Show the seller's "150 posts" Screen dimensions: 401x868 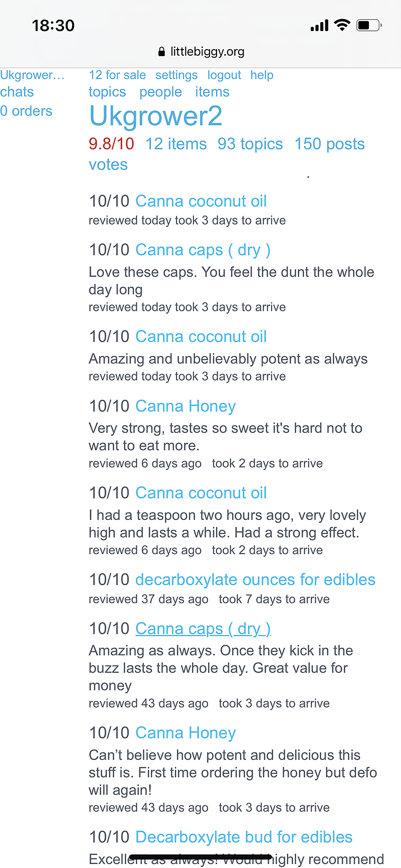click(x=329, y=144)
